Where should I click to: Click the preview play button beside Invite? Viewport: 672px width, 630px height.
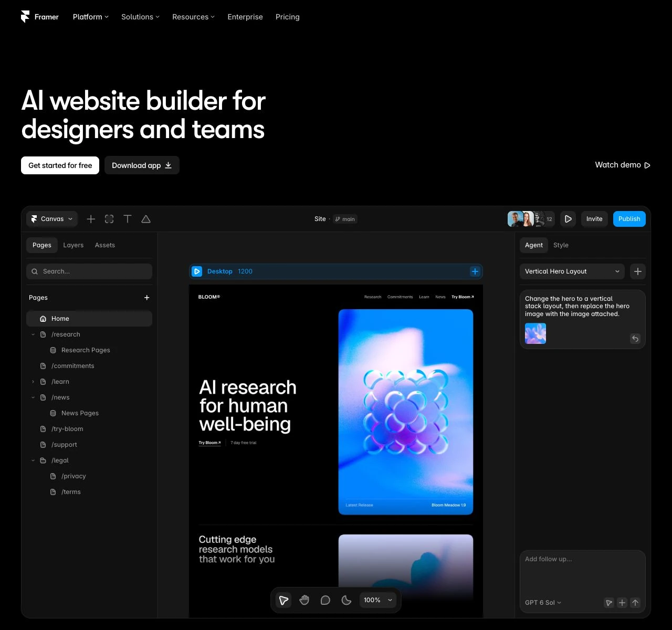568,219
